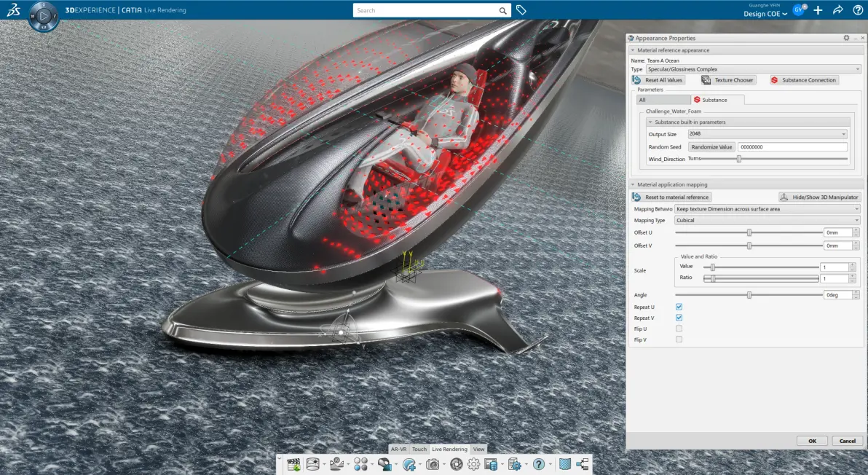Viewport: 868px width, 475px height.
Task: Open the gear settings icon in bottom toolbar
Action: click(474, 465)
